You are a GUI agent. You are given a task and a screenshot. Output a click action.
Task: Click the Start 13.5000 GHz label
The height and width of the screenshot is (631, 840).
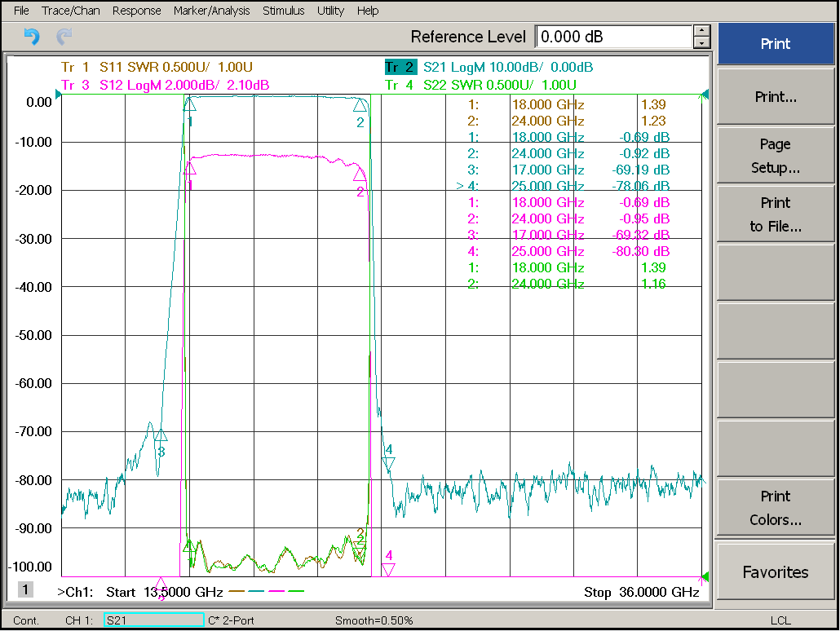(x=164, y=592)
